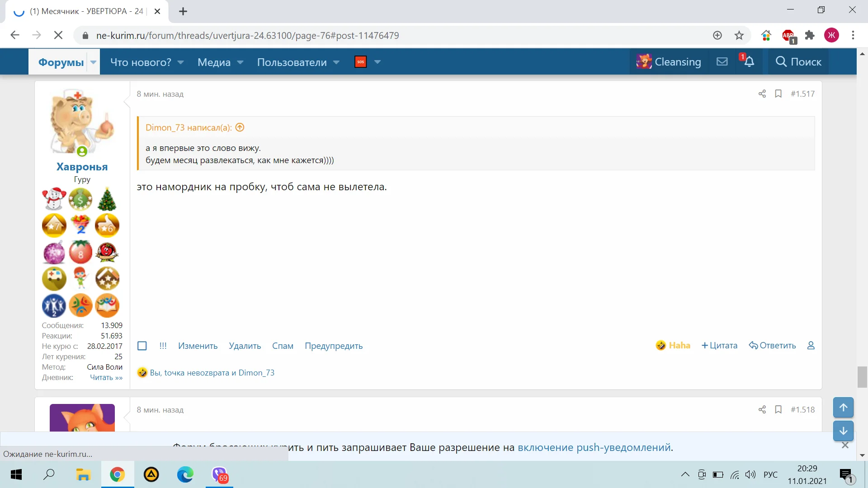Tick the post selection checkbox
Viewport: 868px width, 488px height.
click(x=142, y=346)
